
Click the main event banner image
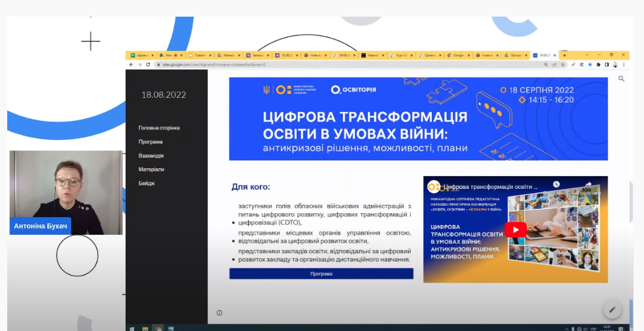tap(418, 119)
